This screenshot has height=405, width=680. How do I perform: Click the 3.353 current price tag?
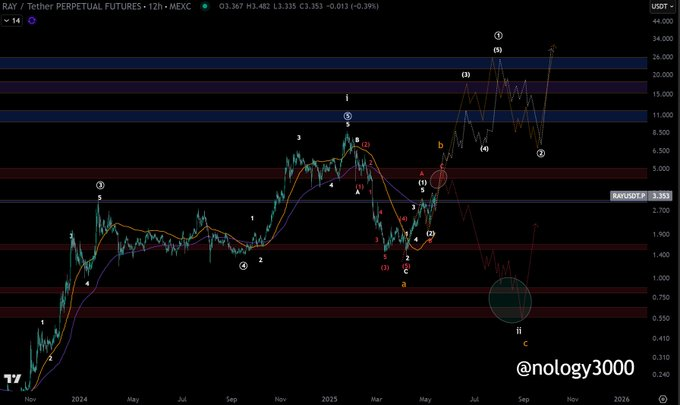click(x=660, y=196)
